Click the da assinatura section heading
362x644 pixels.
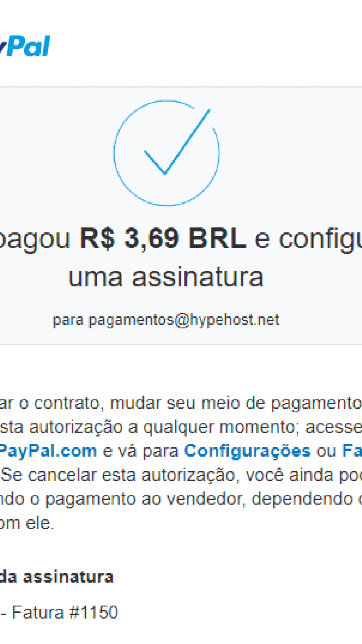[57, 577]
